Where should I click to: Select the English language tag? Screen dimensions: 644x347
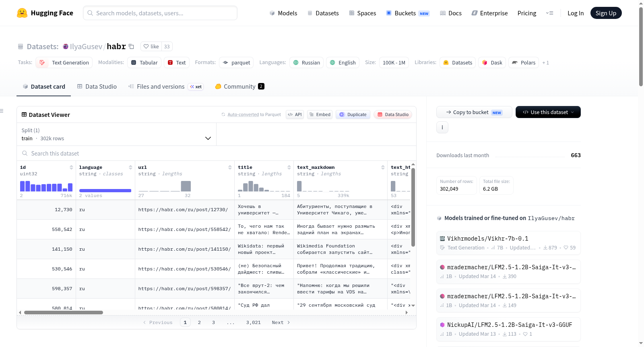pyautogui.click(x=343, y=62)
